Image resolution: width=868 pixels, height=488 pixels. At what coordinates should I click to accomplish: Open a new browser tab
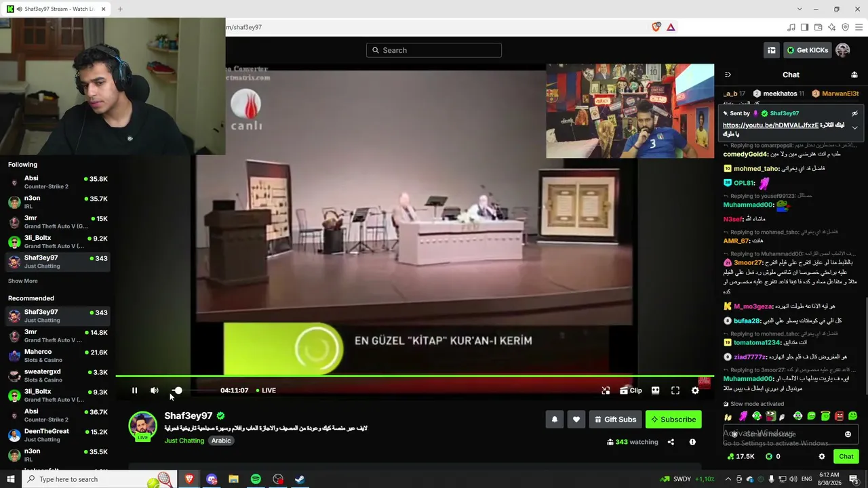(120, 9)
